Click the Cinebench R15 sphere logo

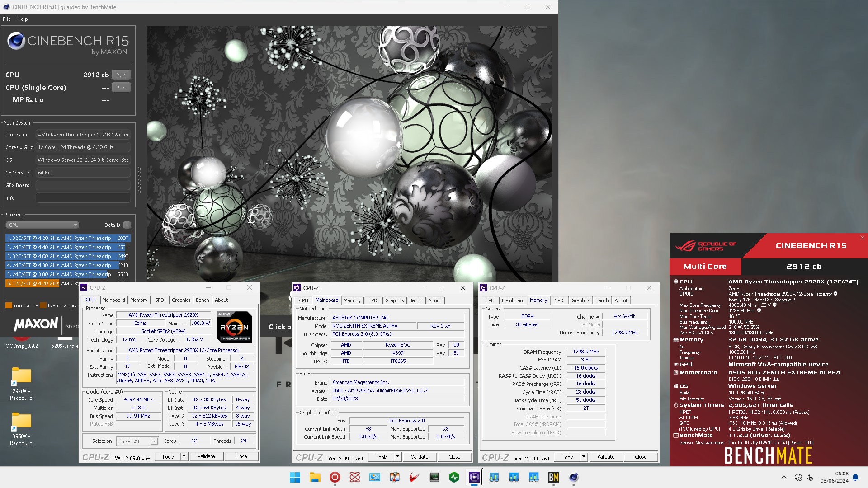pyautogui.click(x=16, y=41)
